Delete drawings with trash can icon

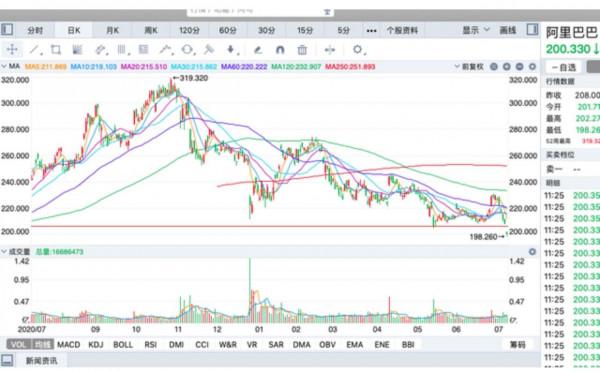coord(302,50)
